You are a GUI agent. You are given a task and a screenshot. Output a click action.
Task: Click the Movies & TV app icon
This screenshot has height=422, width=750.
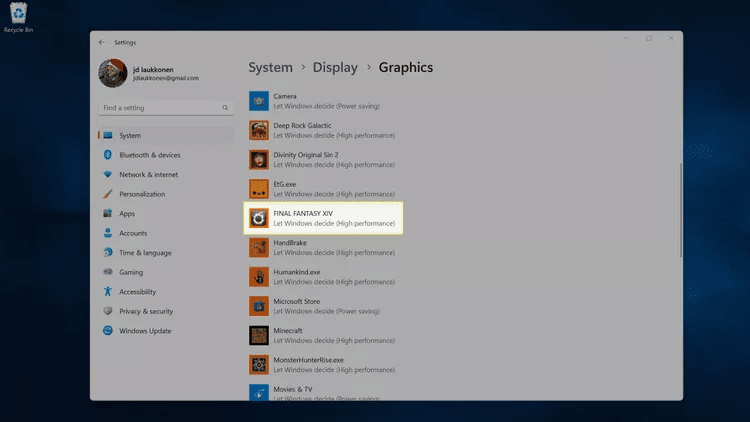click(x=259, y=393)
